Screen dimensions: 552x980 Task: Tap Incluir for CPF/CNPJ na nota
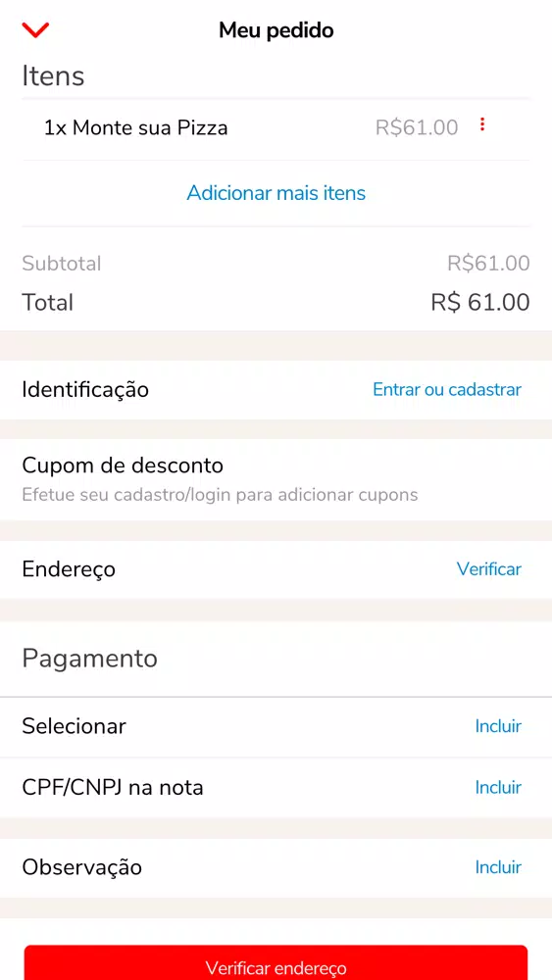(x=498, y=788)
